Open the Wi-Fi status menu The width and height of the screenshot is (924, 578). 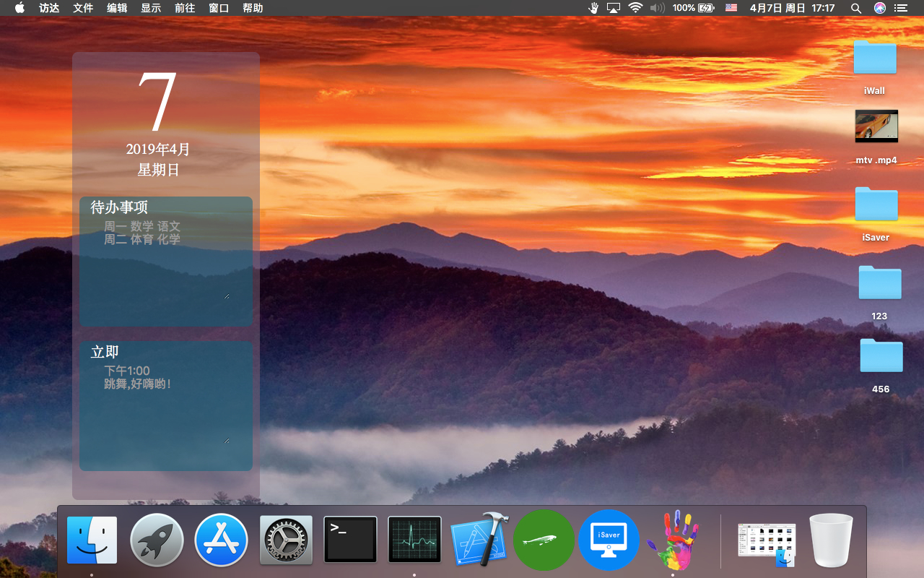tap(635, 8)
